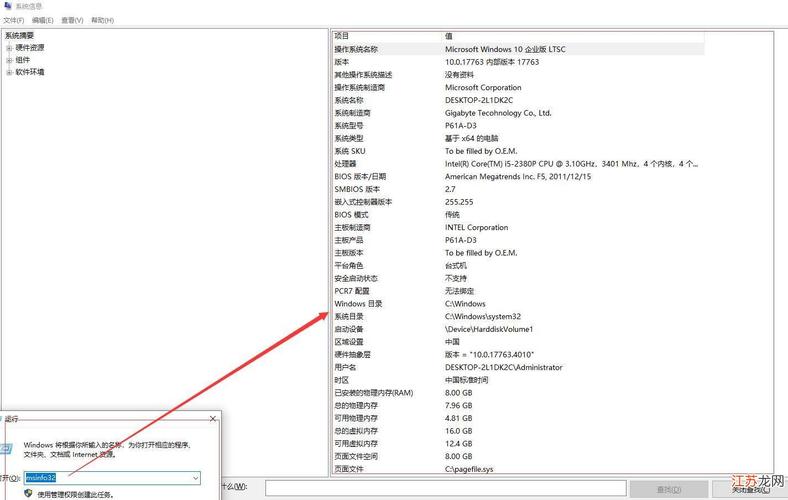
Task: Select the 页面文件空间 row label
Action: [x=356, y=456]
